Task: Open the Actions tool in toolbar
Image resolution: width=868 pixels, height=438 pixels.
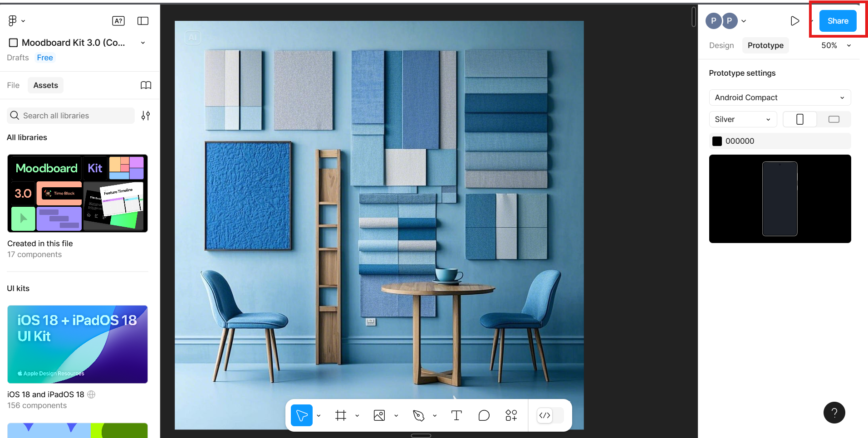Action: (x=511, y=415)
